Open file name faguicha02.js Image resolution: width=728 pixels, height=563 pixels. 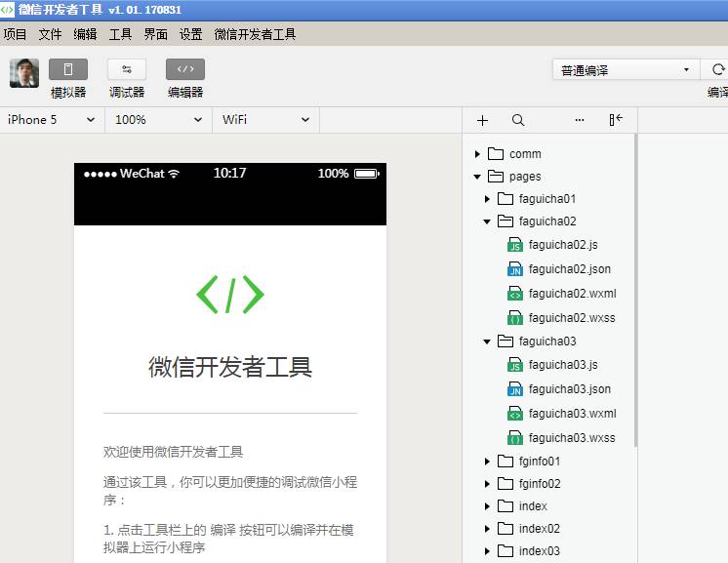point(563,245)
